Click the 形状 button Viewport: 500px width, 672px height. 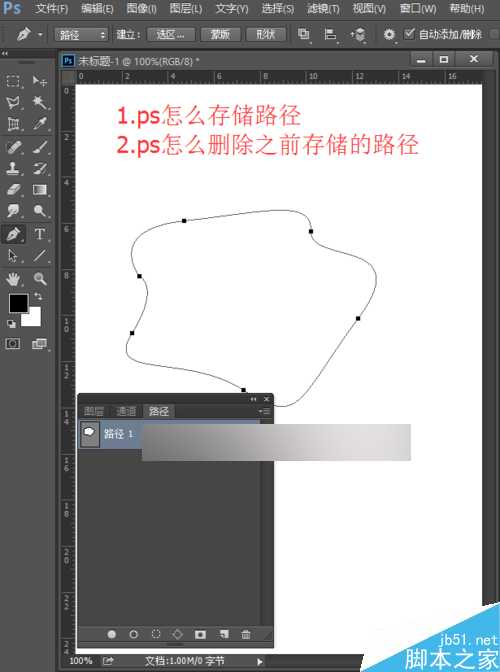(266, 34)
